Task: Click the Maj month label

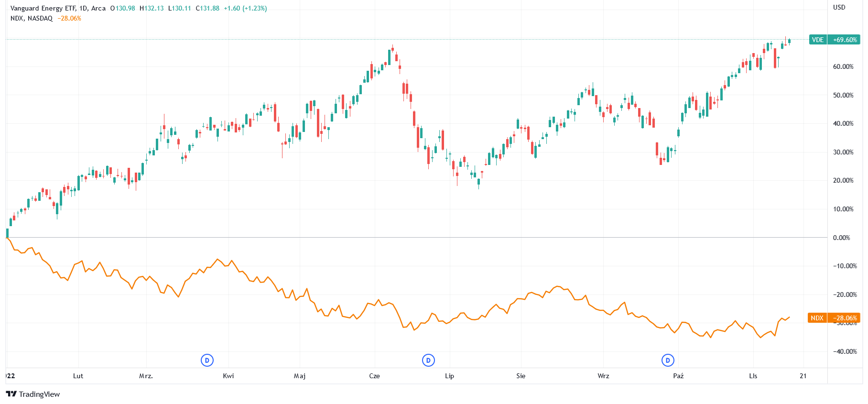Action: (x=300, y=376)
